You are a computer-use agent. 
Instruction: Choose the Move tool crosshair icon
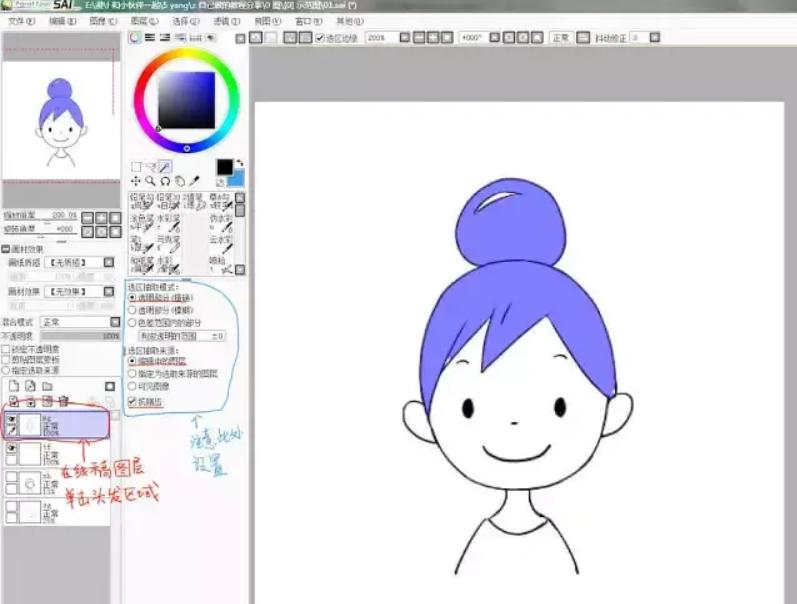[136, 181]
